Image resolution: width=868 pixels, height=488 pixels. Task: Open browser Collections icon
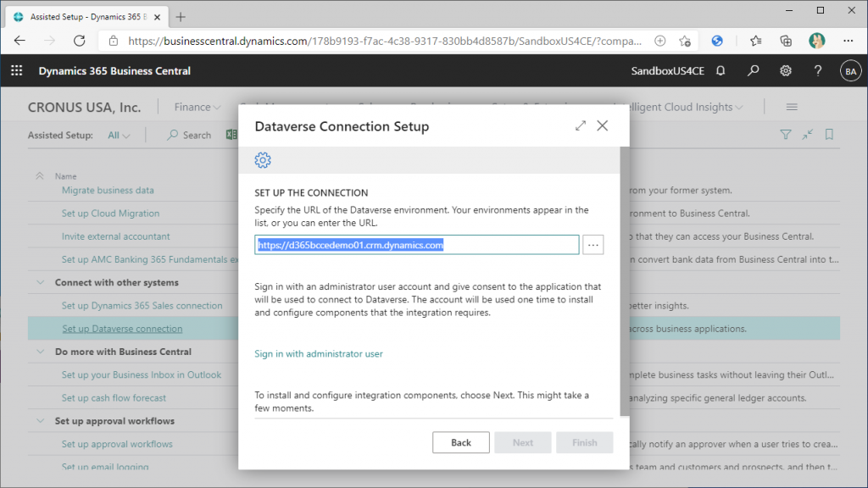coord(786,41)
